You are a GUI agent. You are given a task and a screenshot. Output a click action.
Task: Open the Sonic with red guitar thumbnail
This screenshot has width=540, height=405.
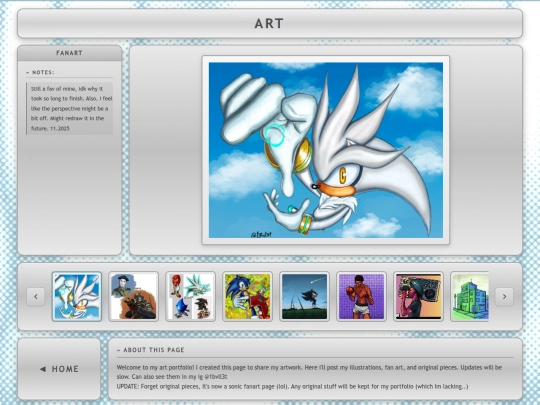[x=248, y=297]
